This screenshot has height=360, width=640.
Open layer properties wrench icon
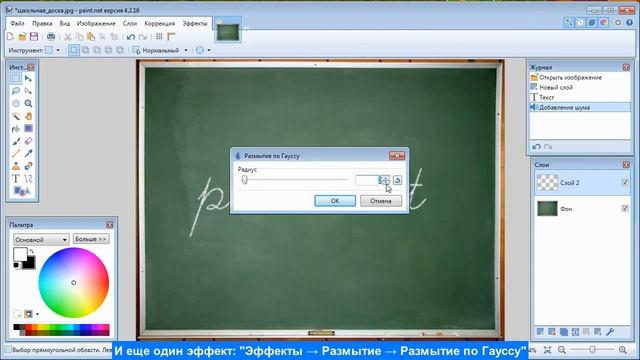pyautogui.click(x=610, y=332)
